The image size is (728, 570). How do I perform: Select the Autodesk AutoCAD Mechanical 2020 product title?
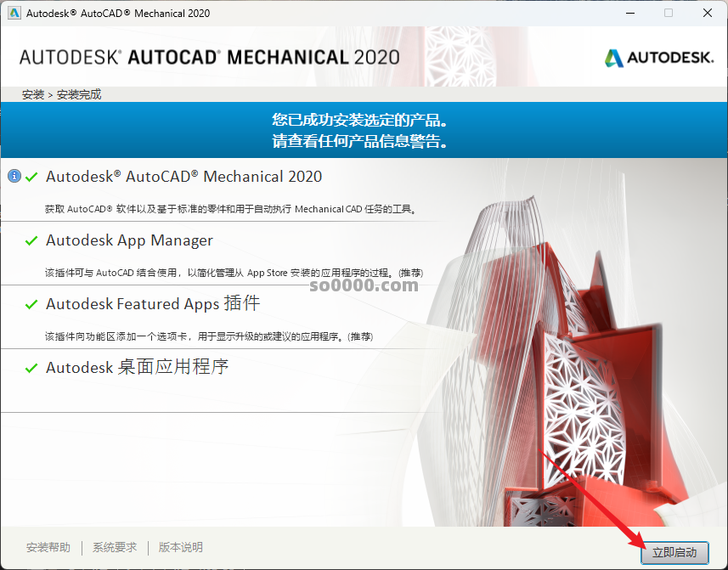coord(183,177)
